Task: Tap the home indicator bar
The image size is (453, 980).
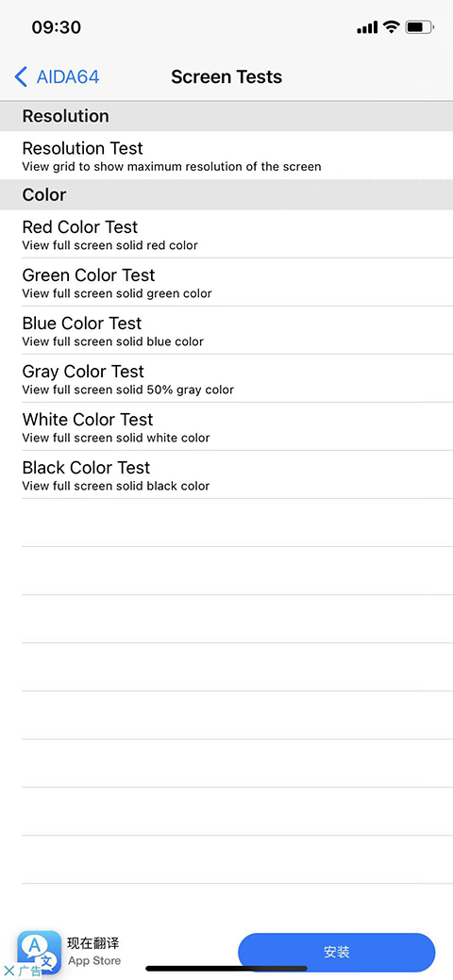Action: [226, 969]
